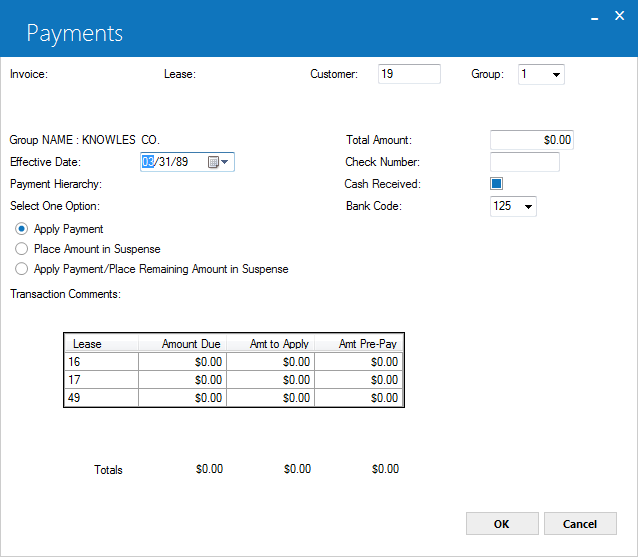Click the Check Number field
638x557 pixels.
tap(524, 162)
